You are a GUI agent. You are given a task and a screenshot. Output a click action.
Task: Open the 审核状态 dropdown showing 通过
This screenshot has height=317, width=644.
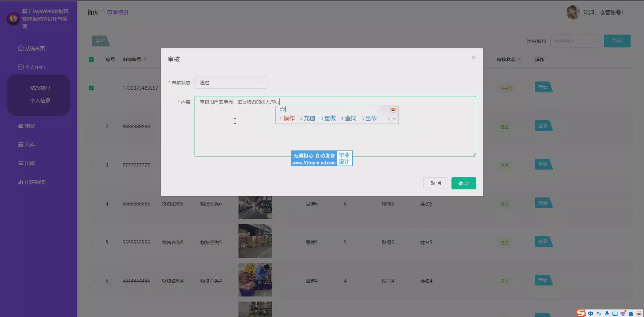point(231,83)
